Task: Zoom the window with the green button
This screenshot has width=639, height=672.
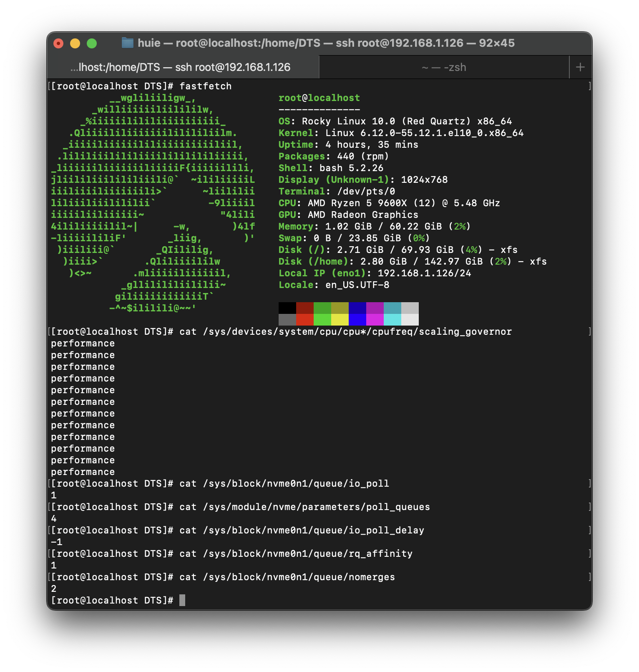Action: tap(92, 43)
